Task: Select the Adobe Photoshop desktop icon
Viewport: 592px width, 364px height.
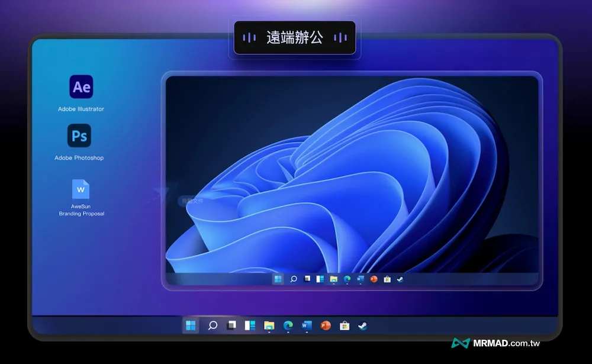Action: (79, 136)
